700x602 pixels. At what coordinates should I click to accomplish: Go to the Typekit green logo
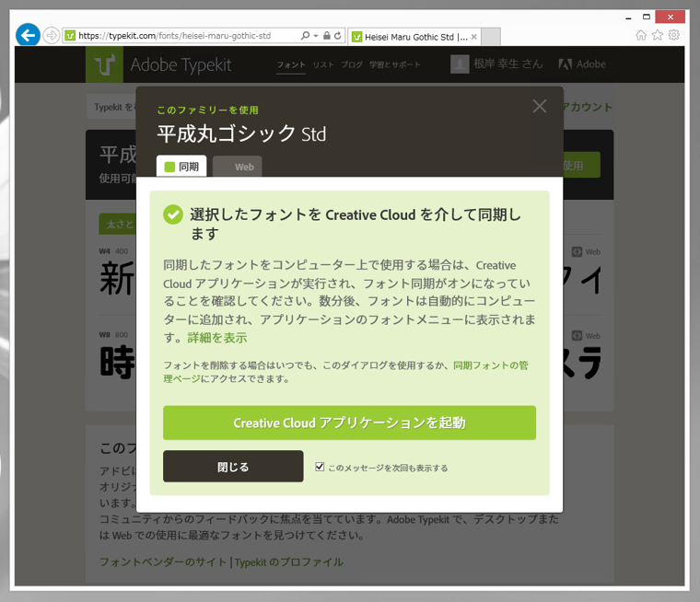coord(104,64)
